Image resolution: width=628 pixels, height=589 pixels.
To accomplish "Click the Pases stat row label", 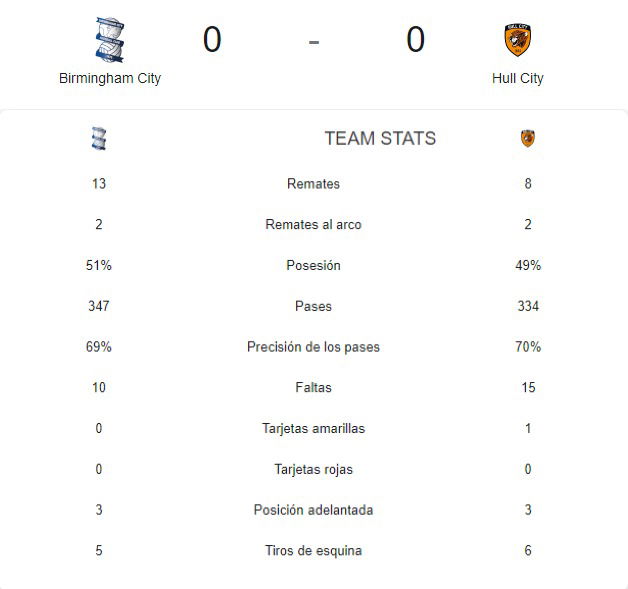I will 313,306.
